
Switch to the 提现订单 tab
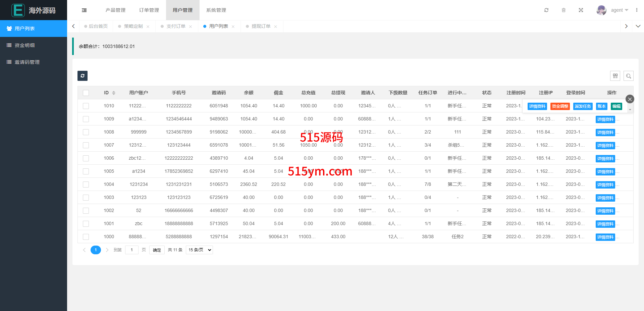261,26
